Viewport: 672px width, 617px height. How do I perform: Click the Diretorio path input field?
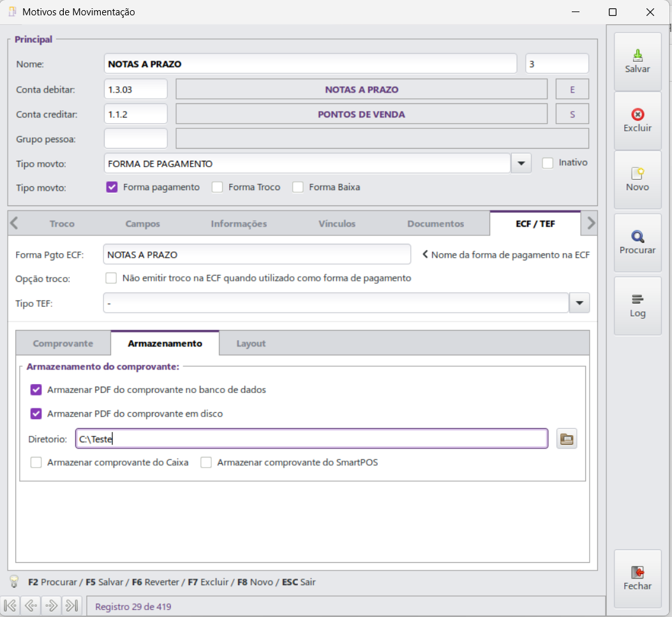pos(311,439)
